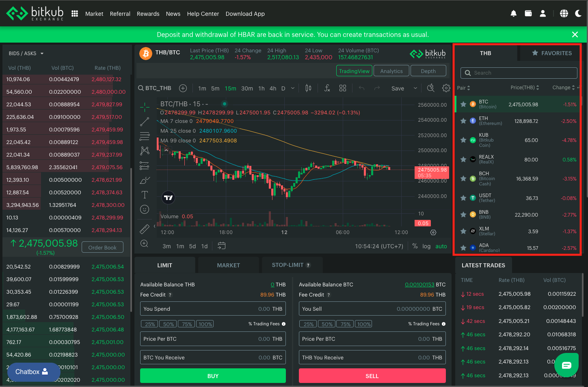Select the chart Zoom-in tool
The image size is (588, 387).
(145, 243)
